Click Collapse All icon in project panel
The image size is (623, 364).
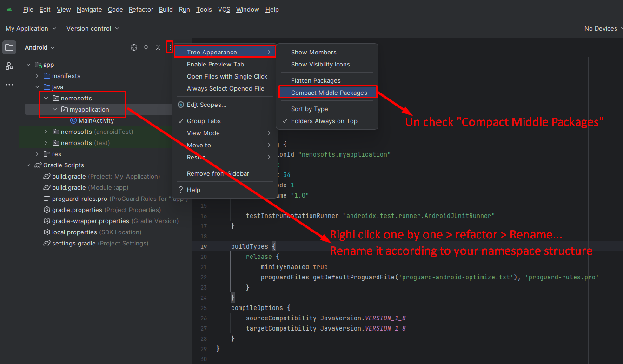(x=158, y=47)
